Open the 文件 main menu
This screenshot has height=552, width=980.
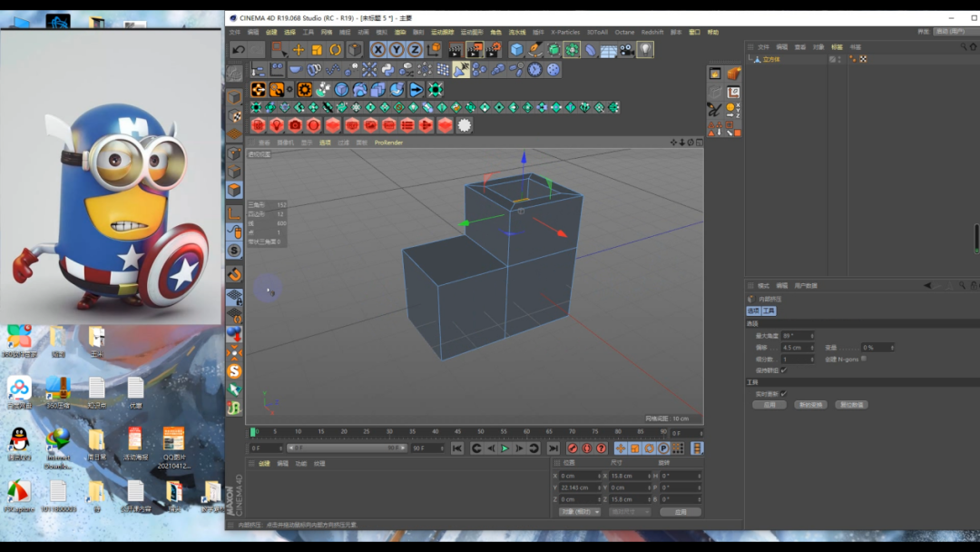pos(234,32)
